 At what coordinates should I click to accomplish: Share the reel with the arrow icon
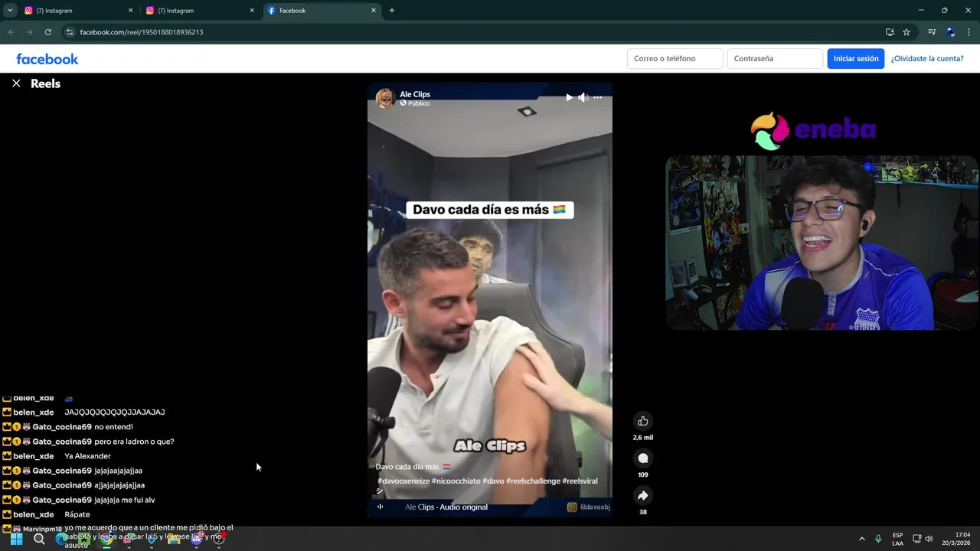(x=643, y=495)
